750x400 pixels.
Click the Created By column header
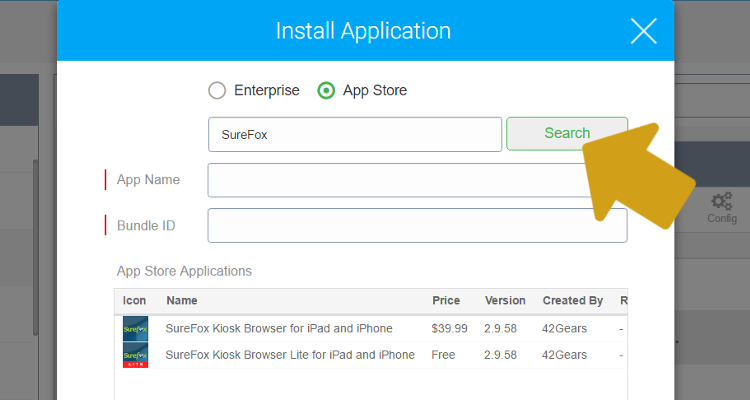click(x=573, y=300)
